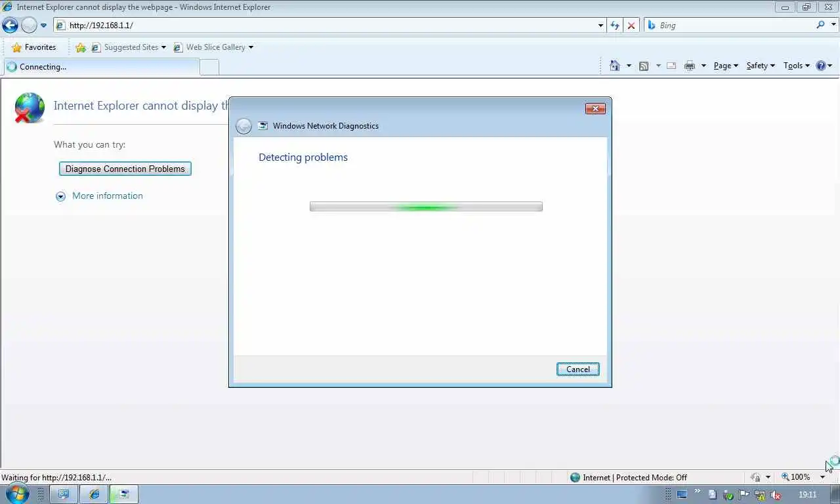Go back using the browser Back arrow
This screenshot has height=504, width=840.
coord(10,26)
